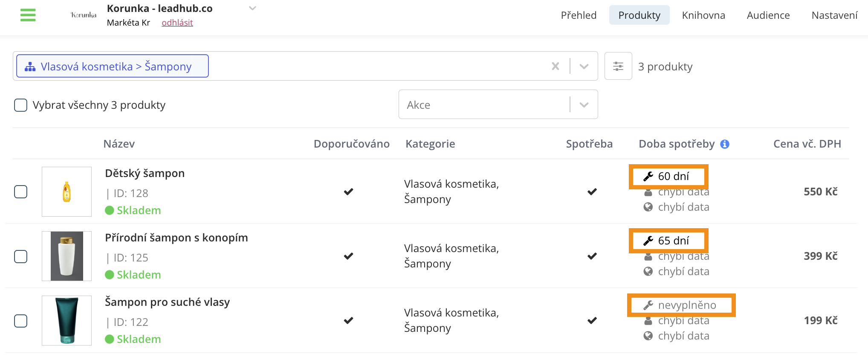
Task: Expand the Korunka - leadhub.co account switcher
Action: point(252,8)
